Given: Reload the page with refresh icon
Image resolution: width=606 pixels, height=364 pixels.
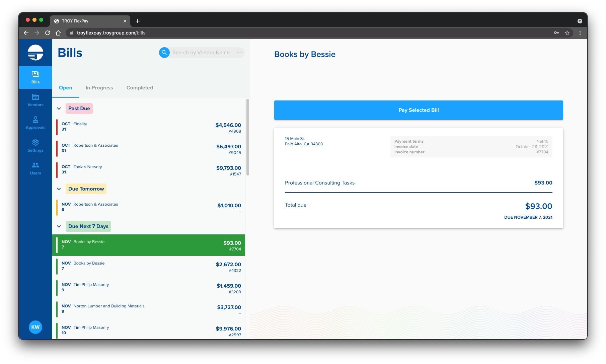Looking at the screenshot, I should coord(48,33).
